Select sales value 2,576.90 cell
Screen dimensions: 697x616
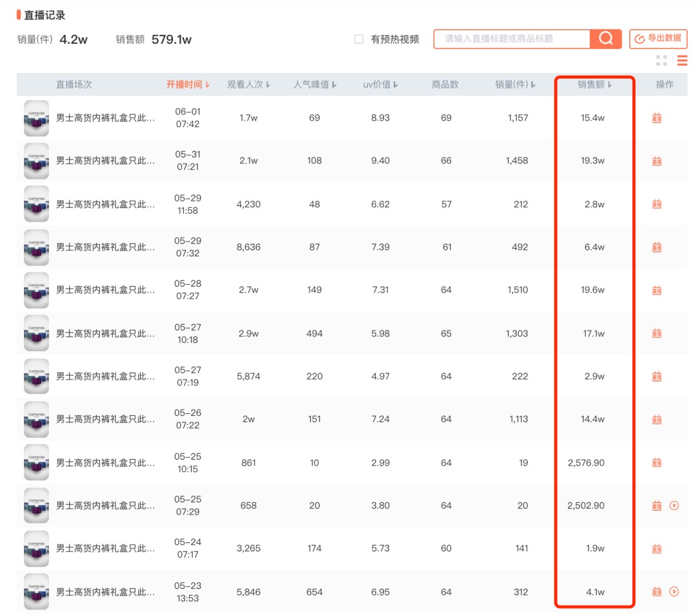coord(586,462)
